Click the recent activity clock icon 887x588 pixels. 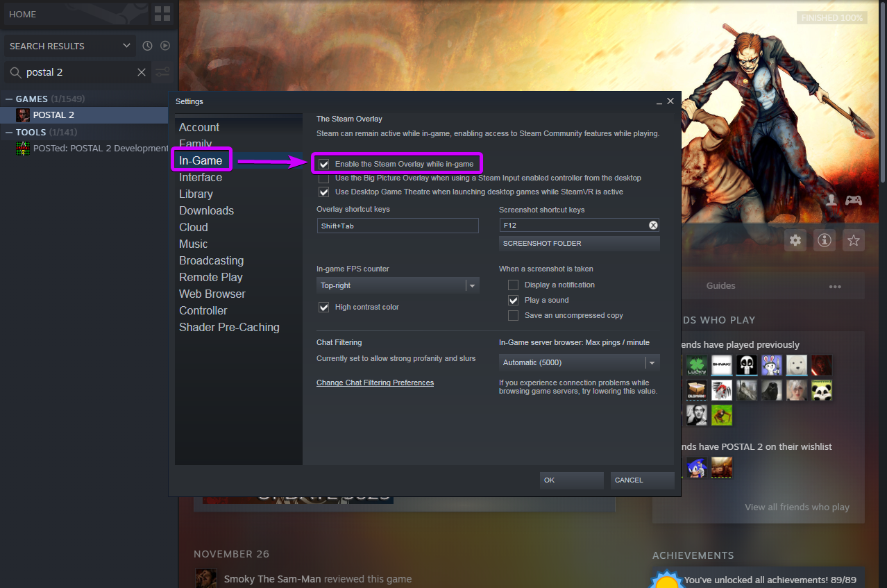pos(147,46)
